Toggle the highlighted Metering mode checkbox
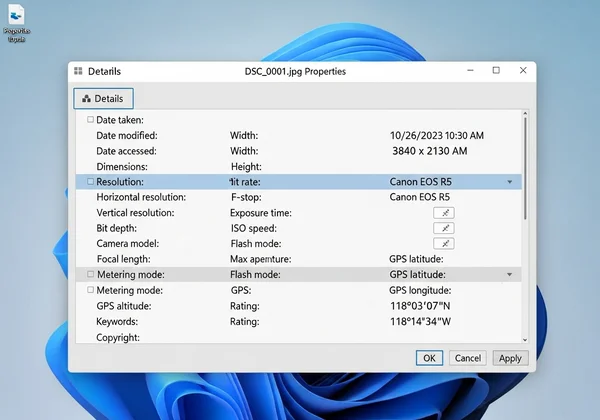Screen dimensions: 600x420 90,274
